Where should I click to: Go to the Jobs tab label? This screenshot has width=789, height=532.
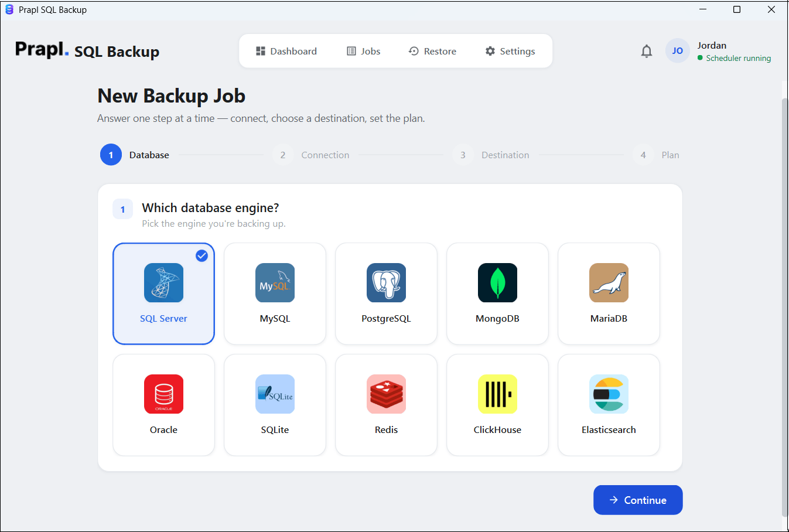pos(371,51)
